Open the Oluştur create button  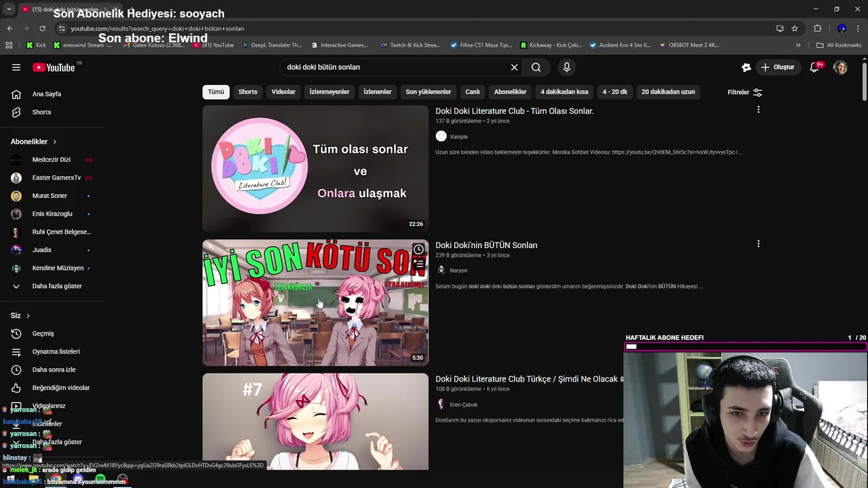click(x=777, y=67)
